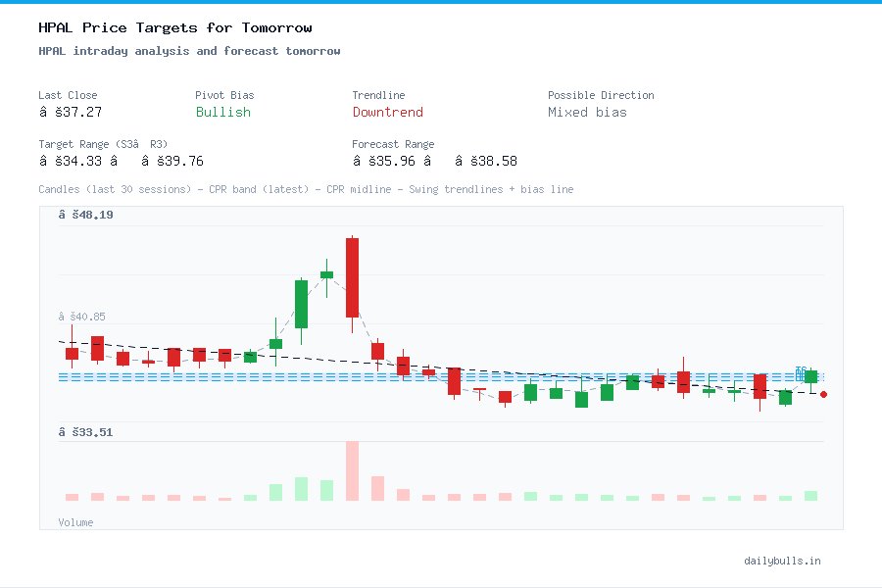Click the chart top price label 48.19
Viewport: 882px width, 588px height.
pyautogui.click(x=85, y=215)
